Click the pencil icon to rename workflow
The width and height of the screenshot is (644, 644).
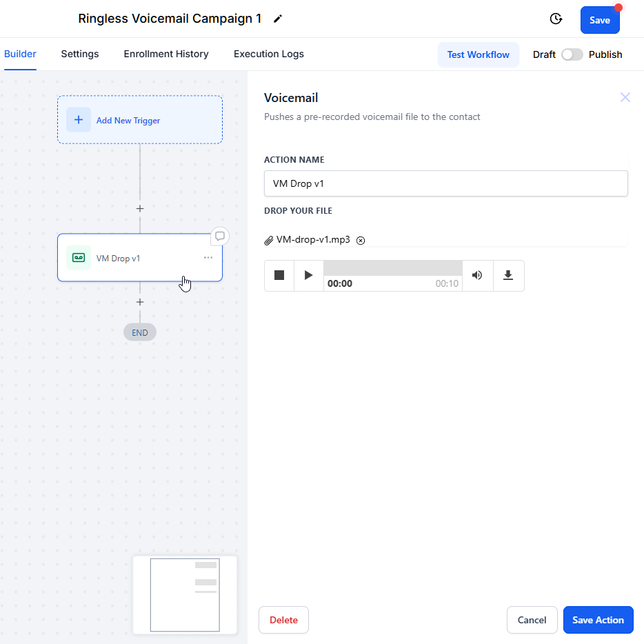coord(278,19)
